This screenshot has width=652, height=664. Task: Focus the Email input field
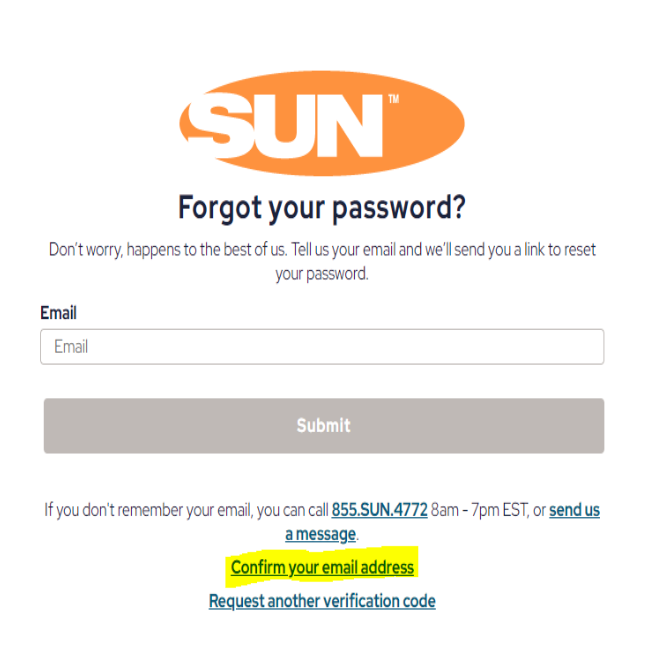322,346
